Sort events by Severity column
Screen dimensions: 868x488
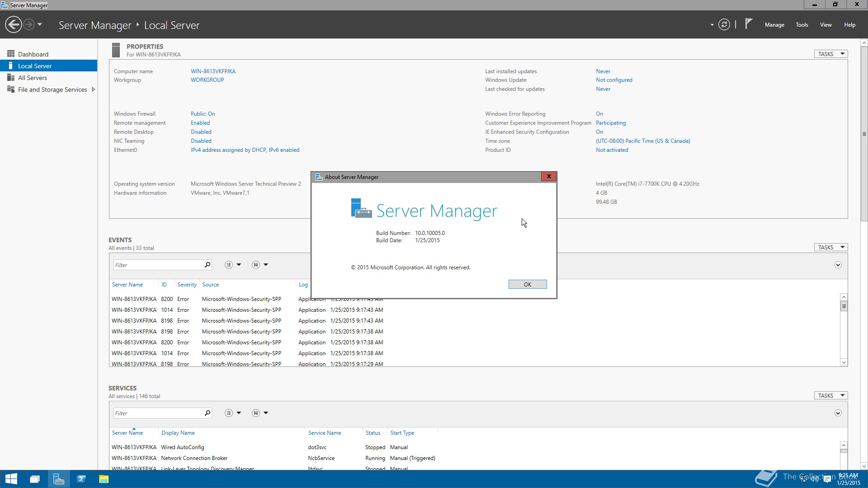click(x=187, y=285)
